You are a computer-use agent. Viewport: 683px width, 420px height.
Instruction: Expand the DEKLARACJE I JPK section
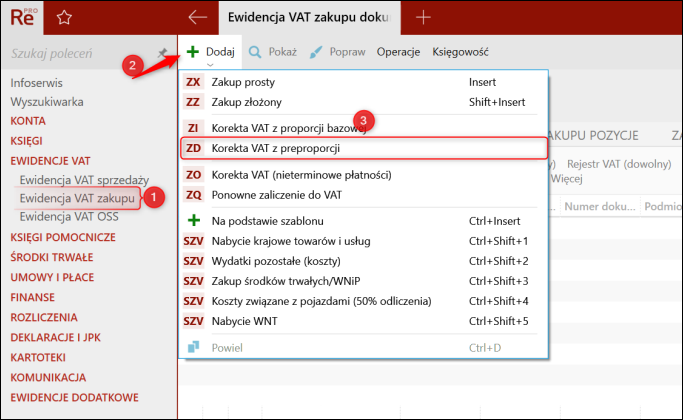point(56,338)
